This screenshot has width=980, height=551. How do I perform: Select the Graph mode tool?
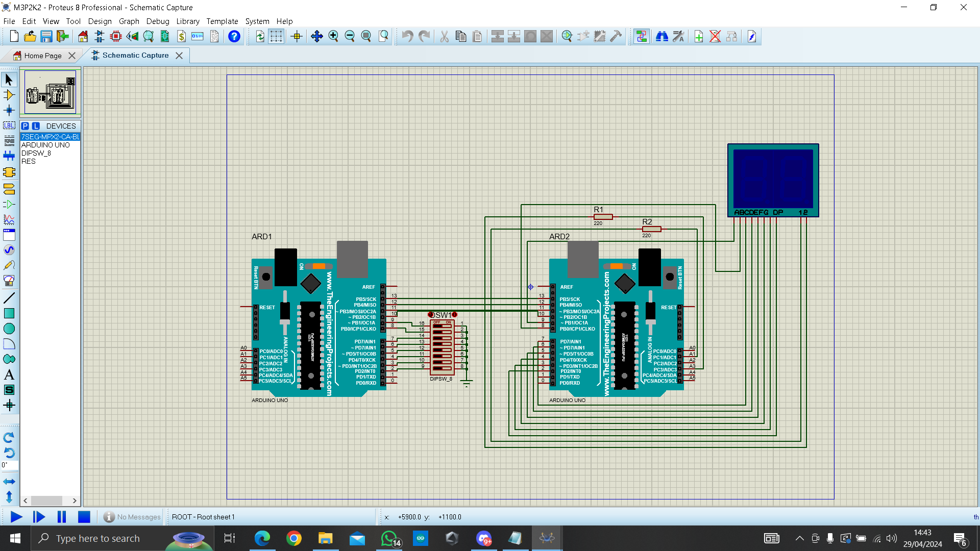tap(9, 220)
